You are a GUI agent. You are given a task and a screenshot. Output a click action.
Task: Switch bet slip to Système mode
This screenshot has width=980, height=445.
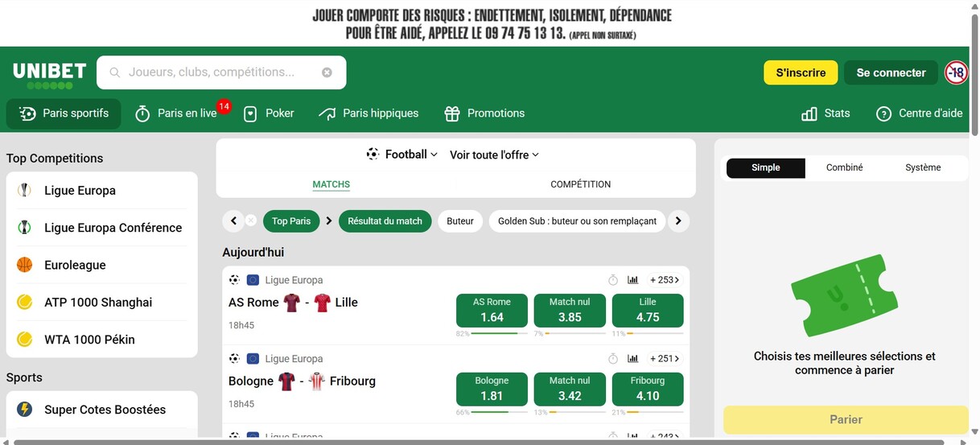coord(922,167)
